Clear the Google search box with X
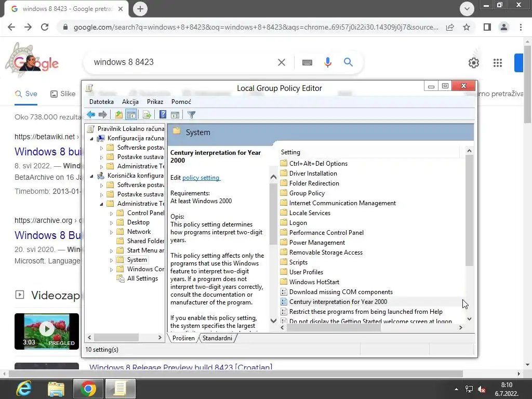This screenshot has height=399, width=532. [281, 62]
